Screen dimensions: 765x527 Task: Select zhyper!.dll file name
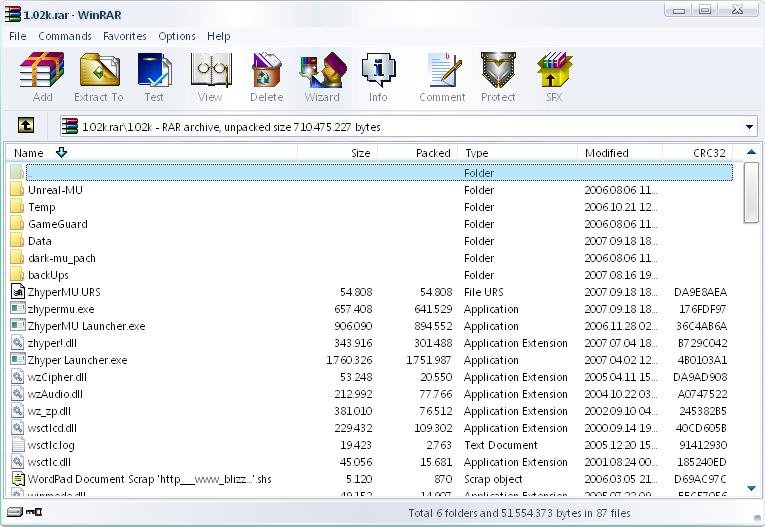[x=52, y=343]
